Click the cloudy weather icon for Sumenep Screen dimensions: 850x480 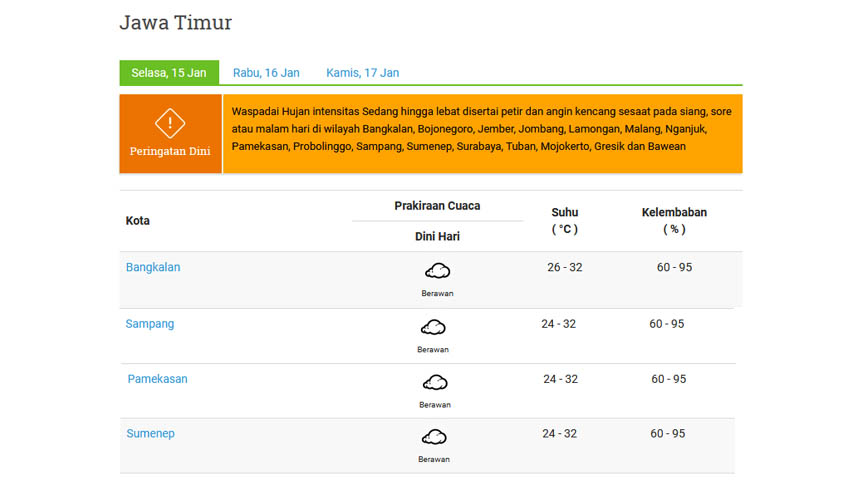click(434, 437)
